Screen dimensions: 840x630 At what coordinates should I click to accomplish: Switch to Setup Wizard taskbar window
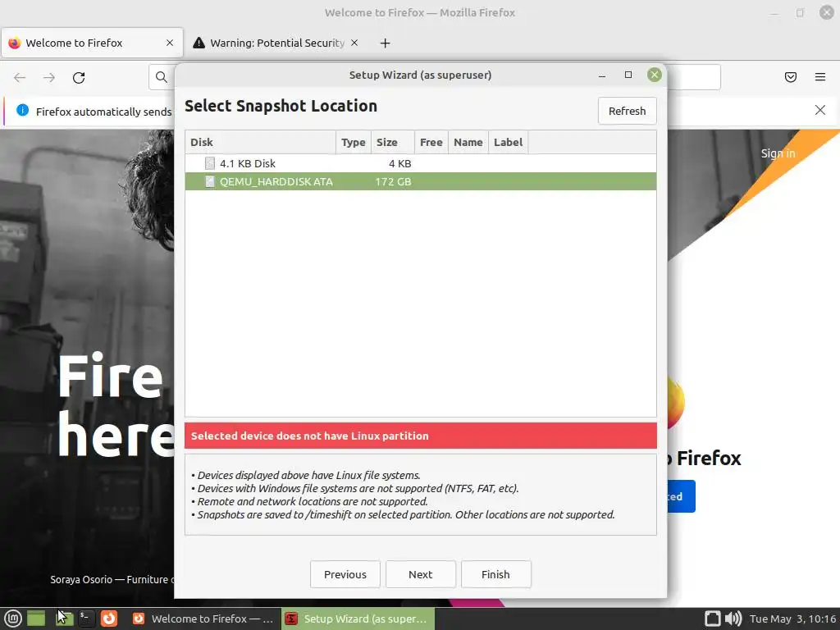pos(358,619)
